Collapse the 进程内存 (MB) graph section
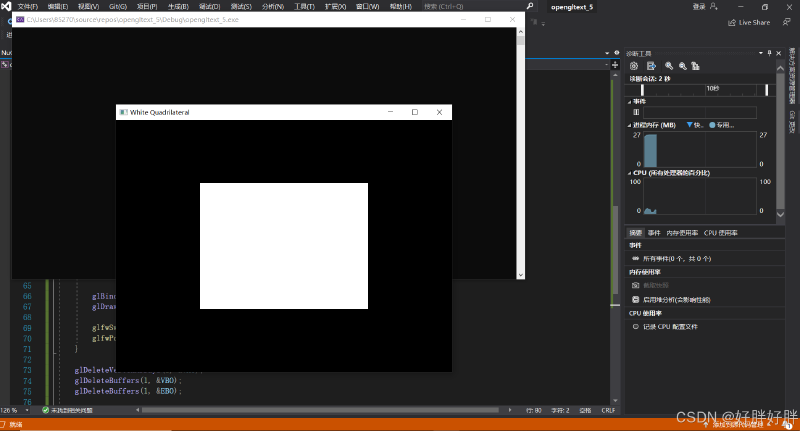 pyautogui.click(x=629, y=125)
